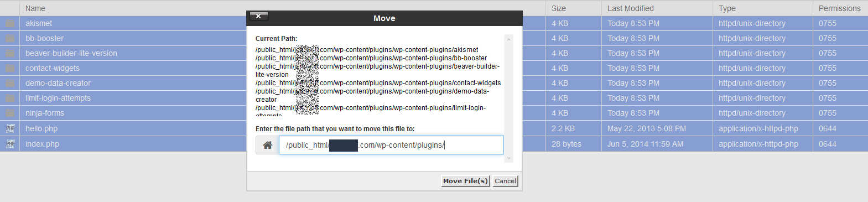Sort by Type column header
Image resolution: width=868 pixels, height=202 pixels.
727,8
